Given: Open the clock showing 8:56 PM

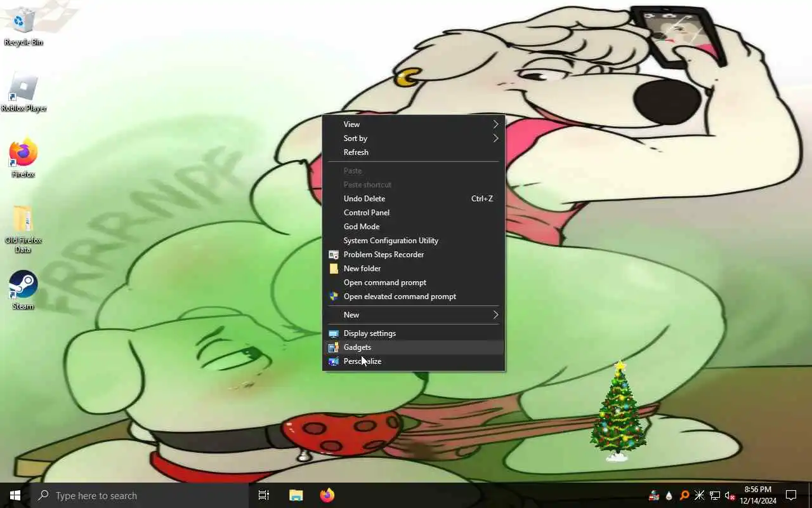Looking at the screenshot, I should click(758, 495).
